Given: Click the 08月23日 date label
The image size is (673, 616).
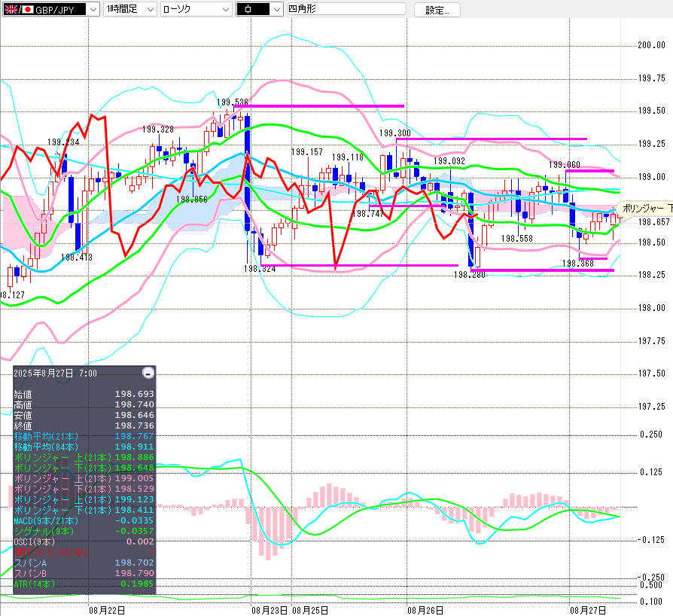Looking at the screenshot, I should 270,611.
